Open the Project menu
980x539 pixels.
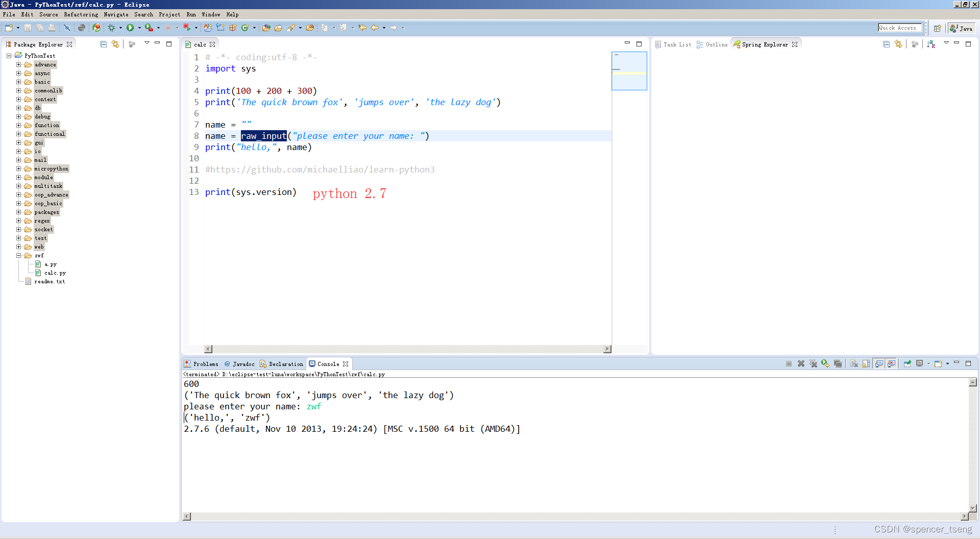click(169, 14)
